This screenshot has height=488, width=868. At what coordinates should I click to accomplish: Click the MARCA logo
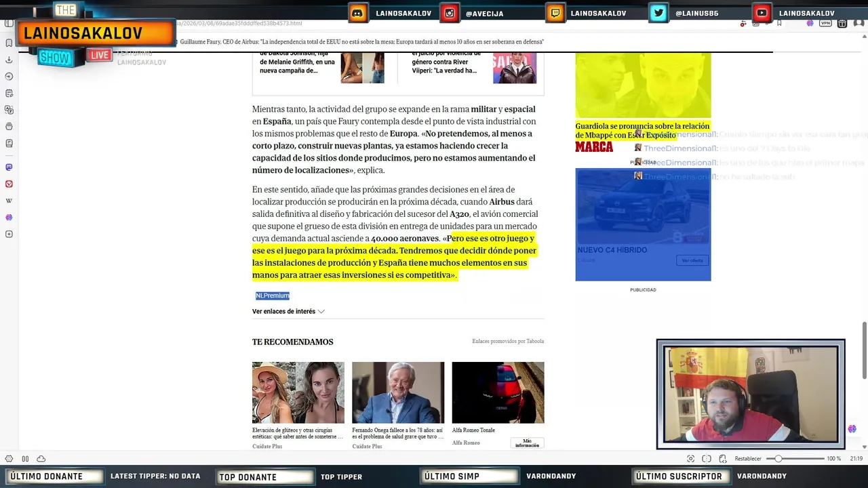[x=594, y=147]
